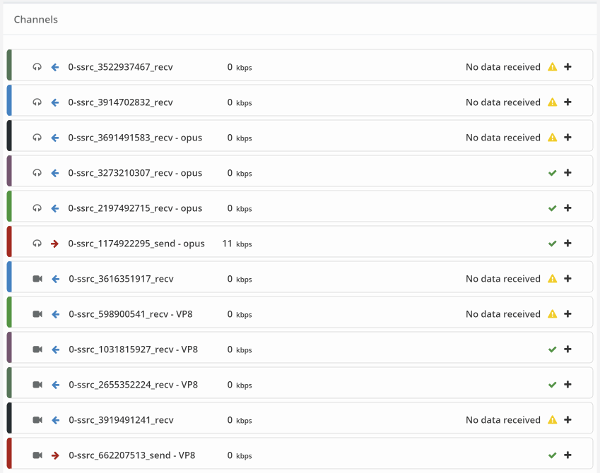600x473 pixels.
Task: Click warning icon on 0-ssrc_3616351917_recv row
Action: [552, 279]
